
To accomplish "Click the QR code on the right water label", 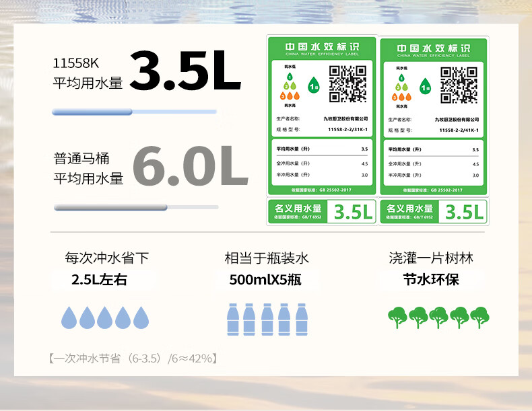I will click(457, 85).
